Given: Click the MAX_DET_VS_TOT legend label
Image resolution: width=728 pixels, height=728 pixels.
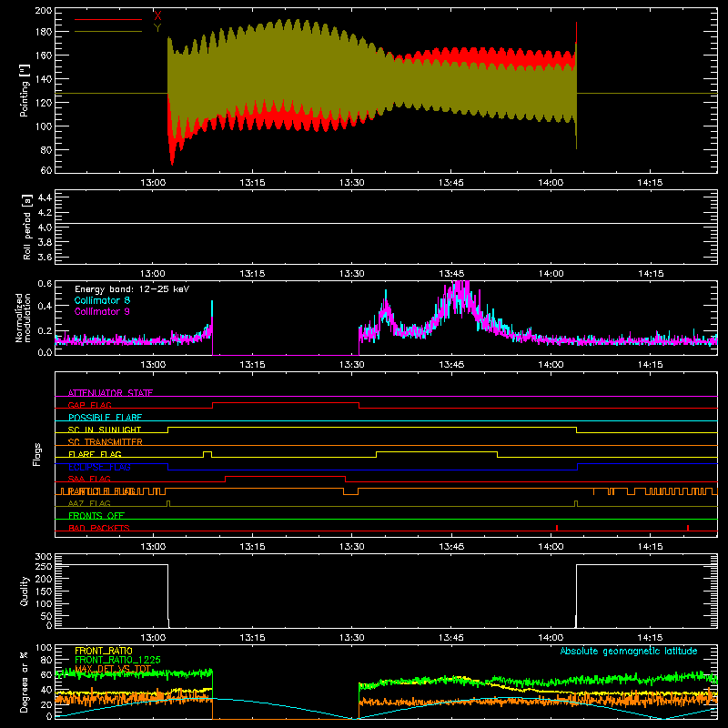Looking at the screenshot, I should click(113, 669).
